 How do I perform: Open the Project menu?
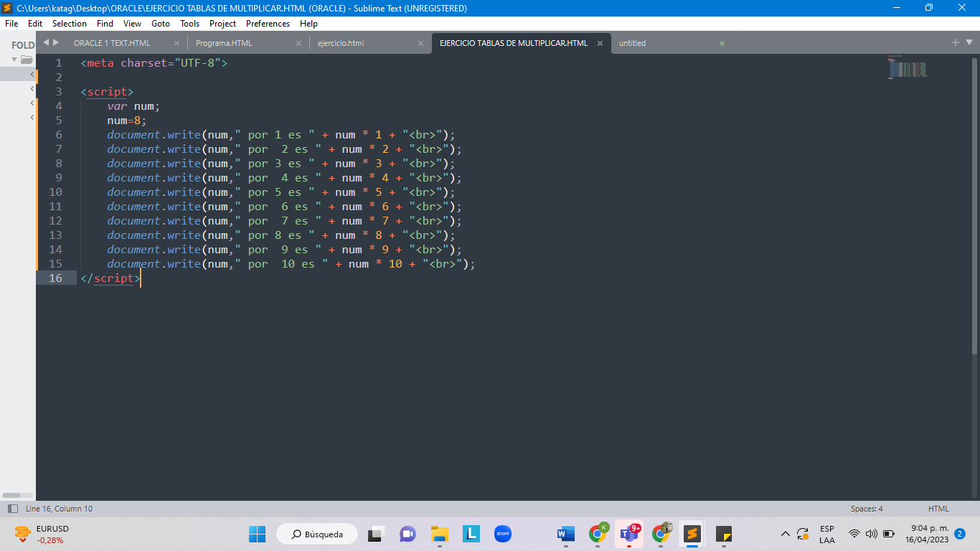[223, 24]
